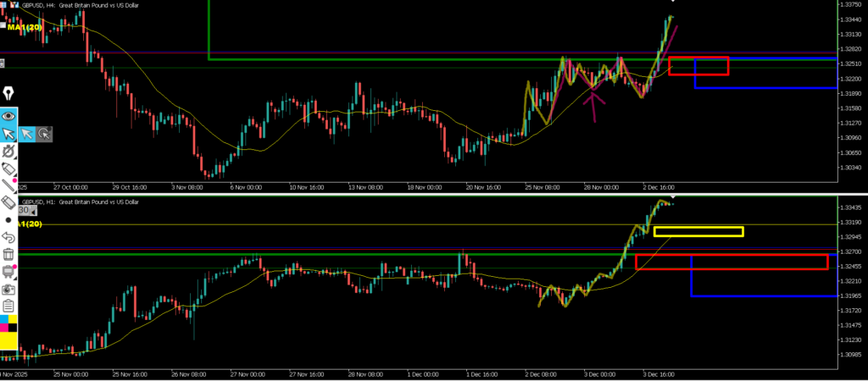This screenshot has height=381, width=868.
Task: Click the MA1(20) indicator label in H4 chart
Action: click(x=25, y=27)
